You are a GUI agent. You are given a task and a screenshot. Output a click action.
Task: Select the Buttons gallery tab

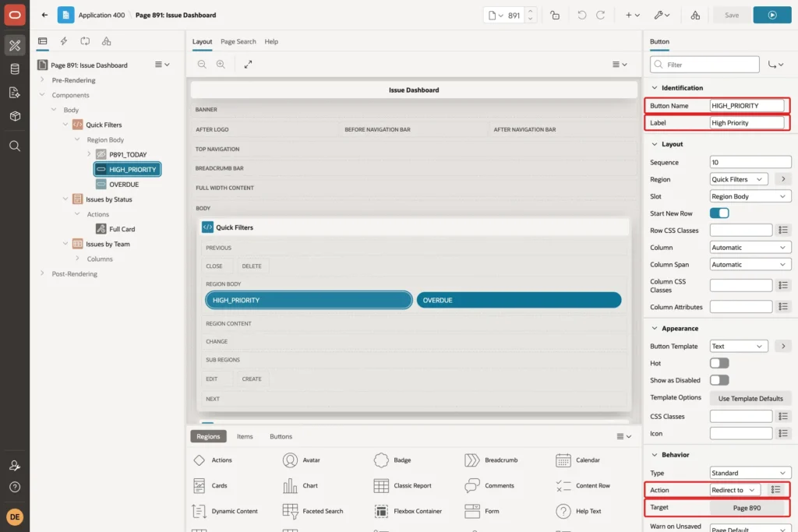click(281, 436)
